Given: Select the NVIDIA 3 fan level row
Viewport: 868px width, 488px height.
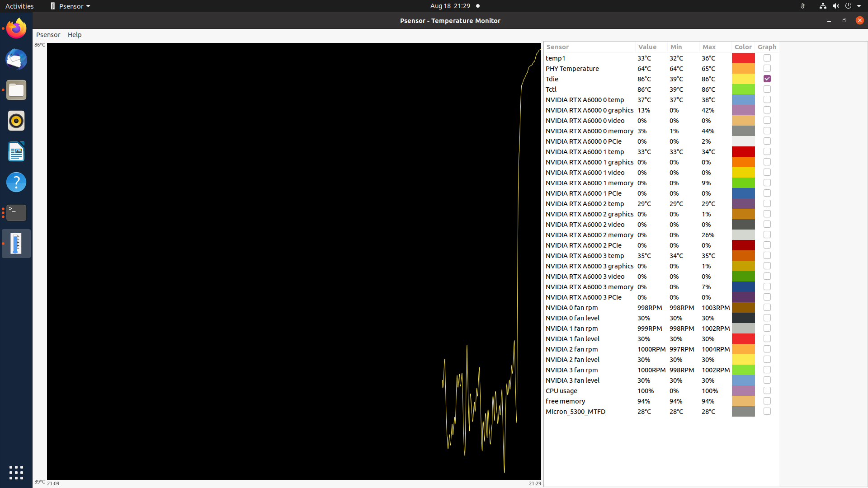Looking at the screenshot, I should click(661, 380).
